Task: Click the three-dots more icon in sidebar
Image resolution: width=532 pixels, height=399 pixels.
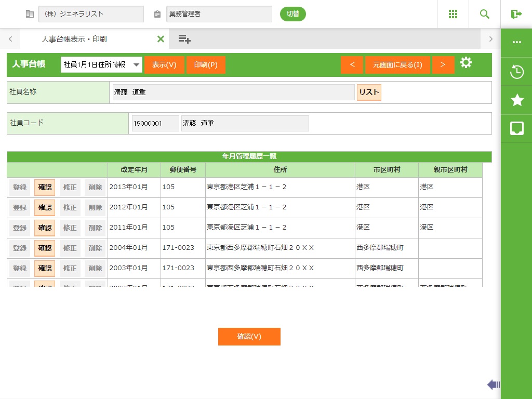Action: pyautogui.click(x=517, y=42)
